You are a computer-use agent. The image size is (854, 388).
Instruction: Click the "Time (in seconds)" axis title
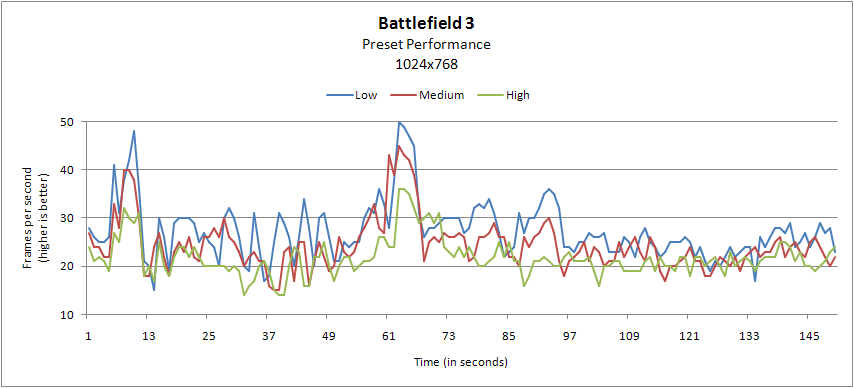tap(461, 362)
